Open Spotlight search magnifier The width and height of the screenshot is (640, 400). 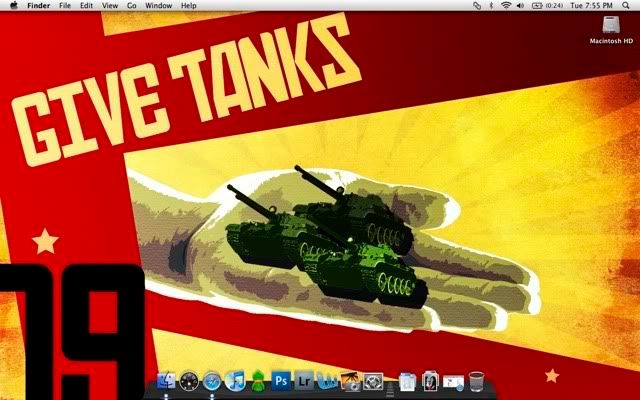pos(626,6)
